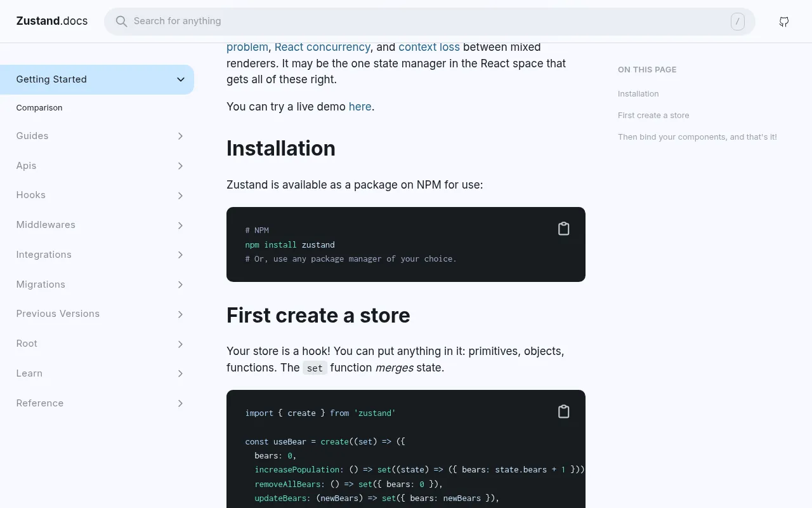Open the GitHub repository icon
The width and height of the screenshot is (812, 508).
click(784, 22)
